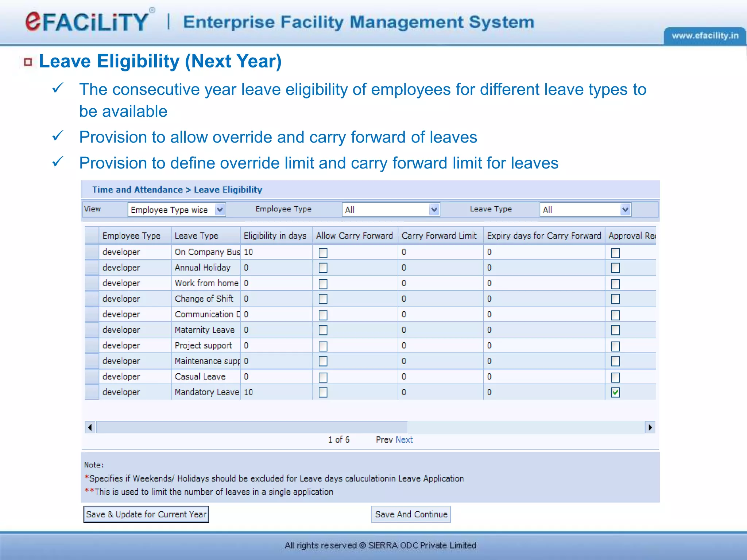Click the row selector for the On Company Bus row
The width and height of the screenshot is (747, 560).
[92, 252]
